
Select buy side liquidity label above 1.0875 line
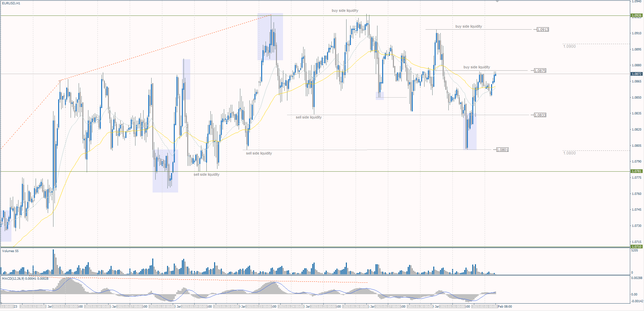tap(477, 67)
